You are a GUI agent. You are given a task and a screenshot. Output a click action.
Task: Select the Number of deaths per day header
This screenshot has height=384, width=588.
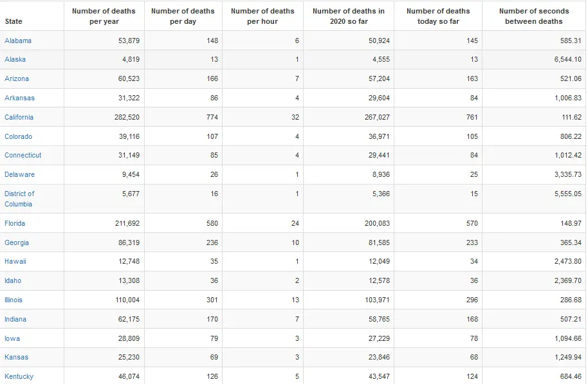tap(183, 16)
